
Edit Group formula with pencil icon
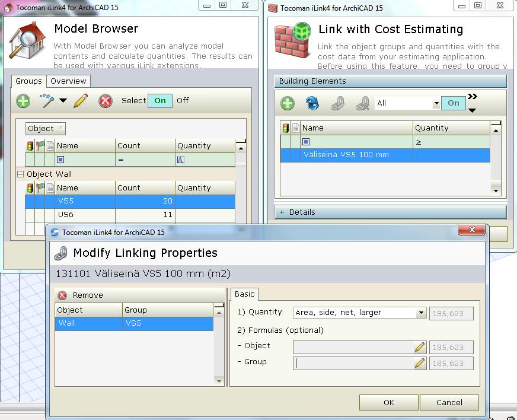[x=420, y=363]
